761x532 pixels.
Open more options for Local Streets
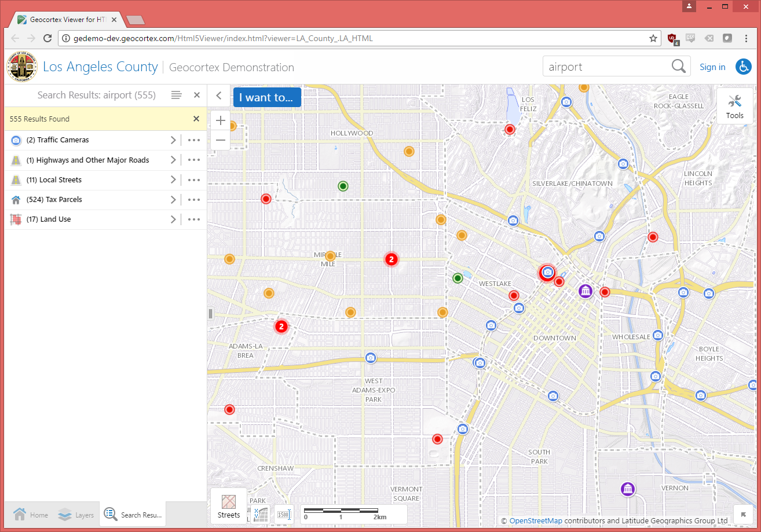(194, 179)
